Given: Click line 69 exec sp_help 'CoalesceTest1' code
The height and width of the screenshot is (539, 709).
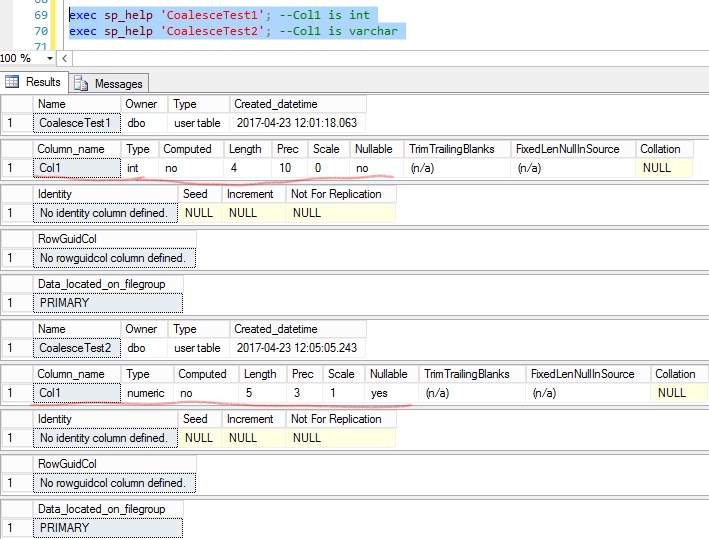Looking at the screenshot, I should tap(219, 15).
